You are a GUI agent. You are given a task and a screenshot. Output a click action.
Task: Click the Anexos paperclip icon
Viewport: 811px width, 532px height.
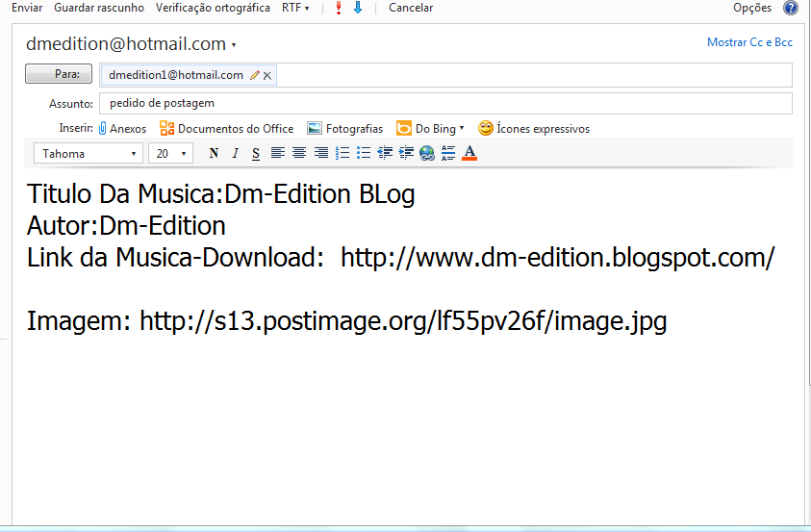point(102,128)
